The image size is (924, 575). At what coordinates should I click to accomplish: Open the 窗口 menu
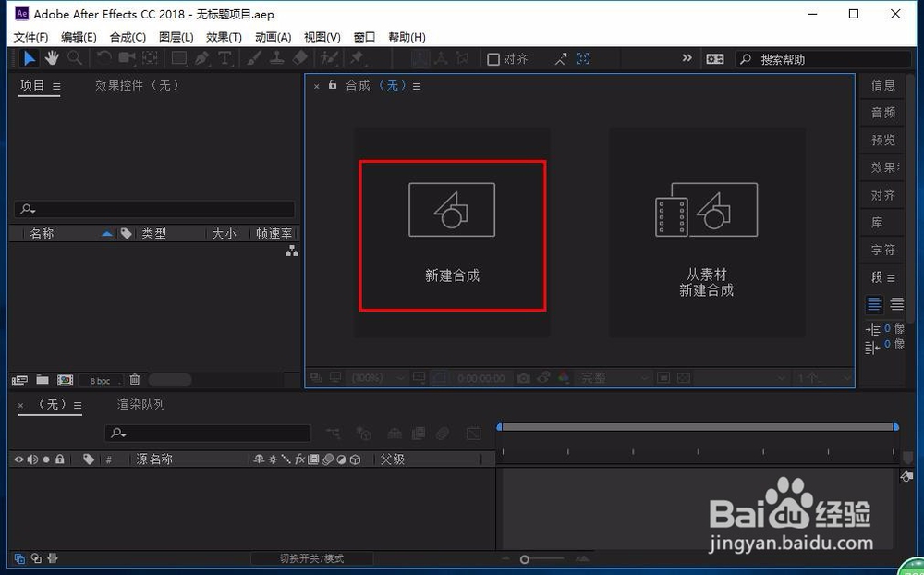point(364,37)
